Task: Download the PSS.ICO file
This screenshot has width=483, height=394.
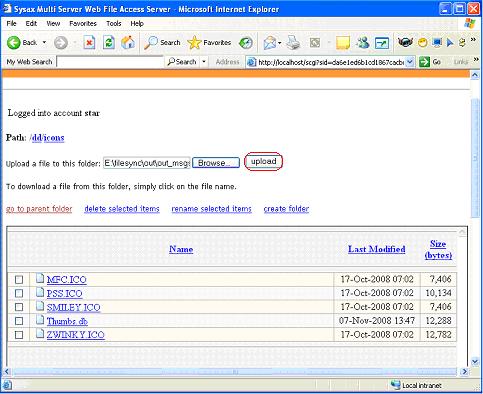Action: click(x=64, y=293)
